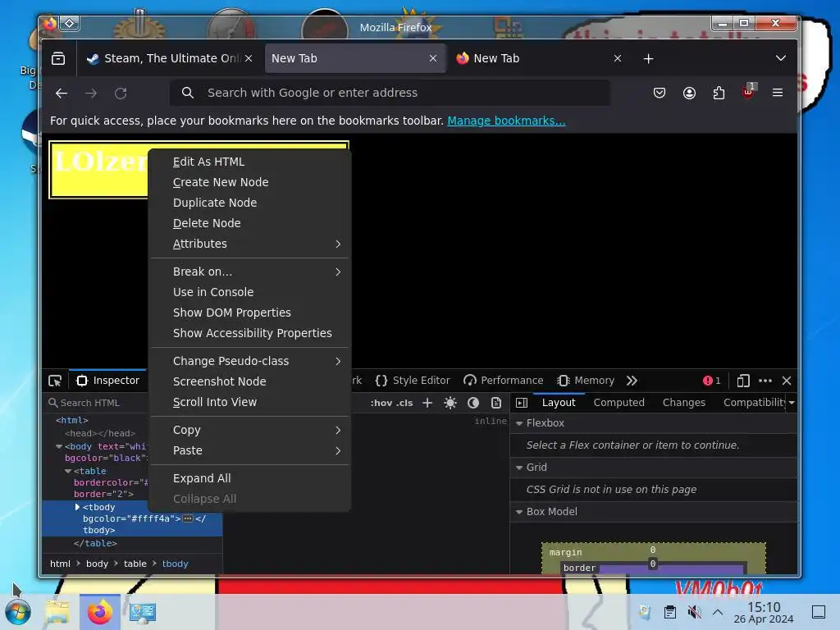Collapse the Grid section
The width and height of the screenshot is (840, 630).
click(x=519, y=468)
